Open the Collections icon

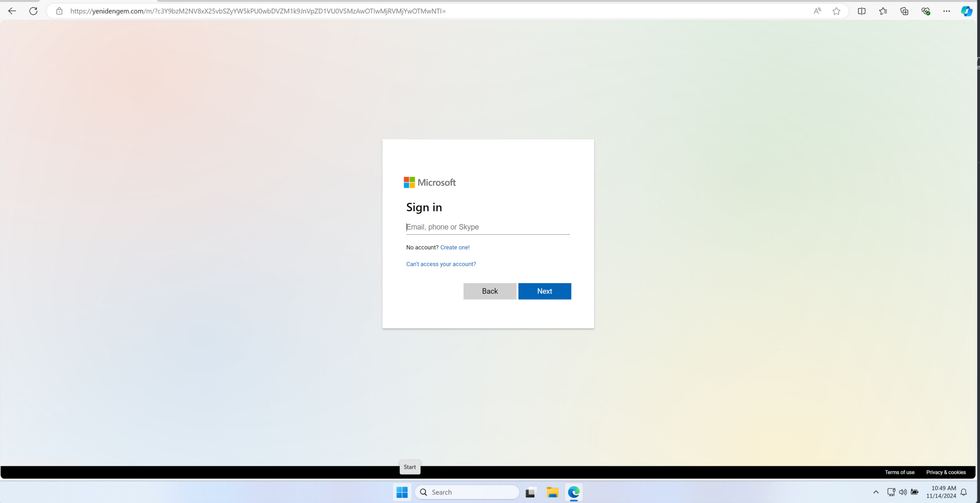[x=904, y=11]
